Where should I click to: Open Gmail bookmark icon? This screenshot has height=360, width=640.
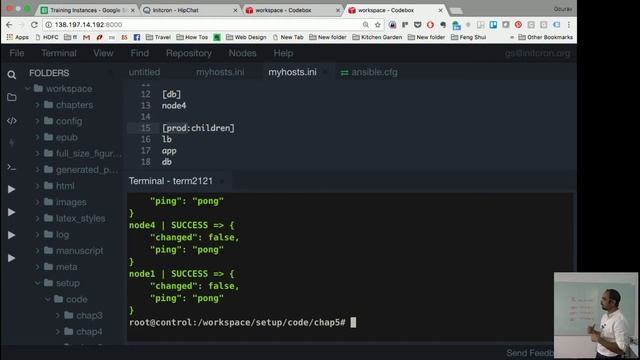point(86,37)
